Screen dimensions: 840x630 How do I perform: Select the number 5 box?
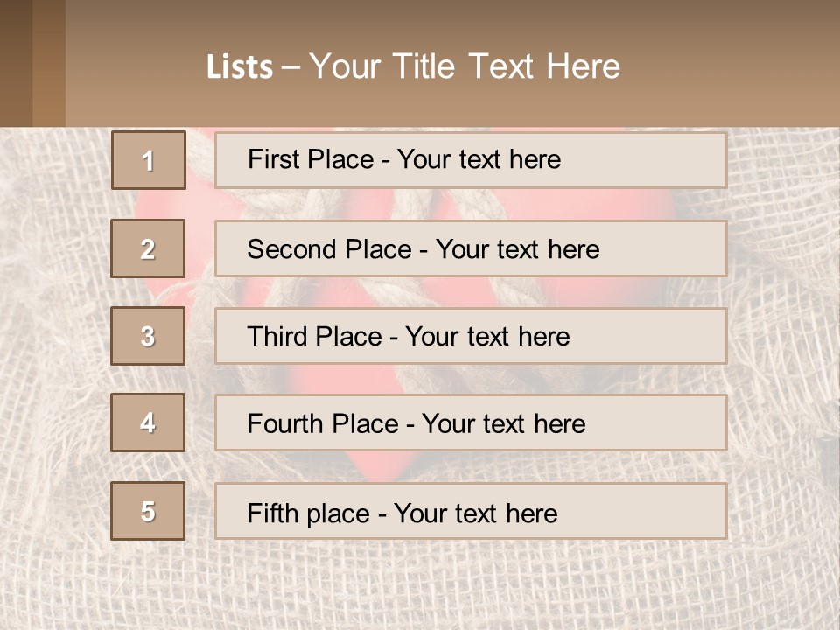148,511
